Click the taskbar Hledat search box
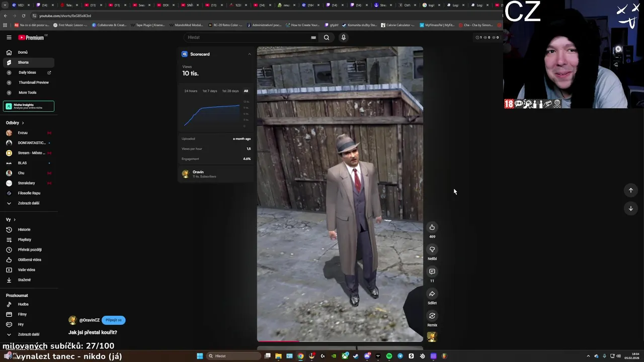644x362 pixels. [x=234, y=356]
